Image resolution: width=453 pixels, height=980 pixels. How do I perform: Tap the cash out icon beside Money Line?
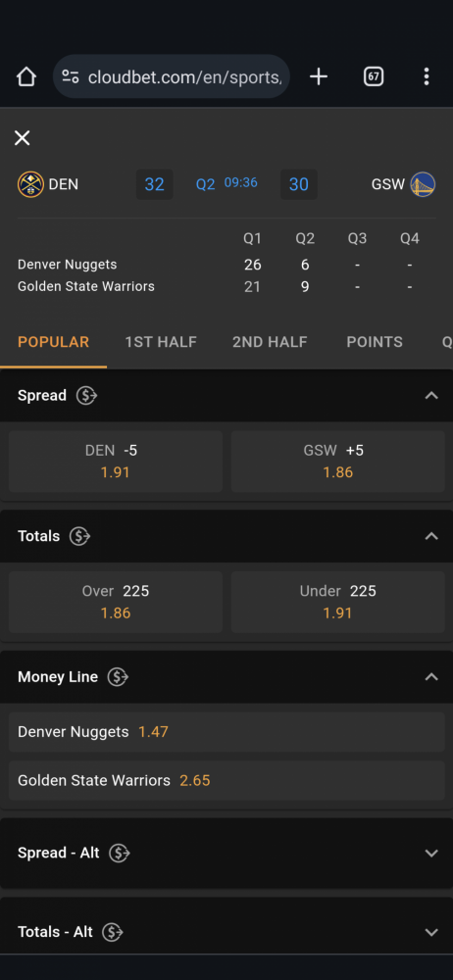pos(118,677)
